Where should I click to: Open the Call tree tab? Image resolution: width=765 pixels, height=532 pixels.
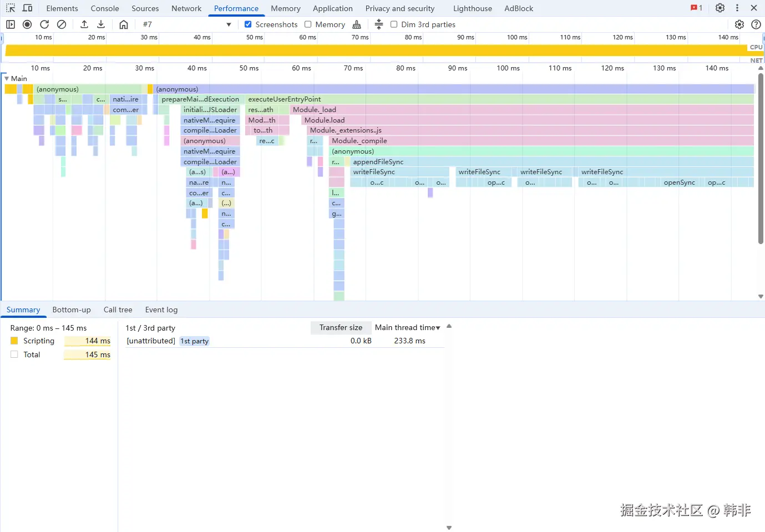tap(118, 310)
